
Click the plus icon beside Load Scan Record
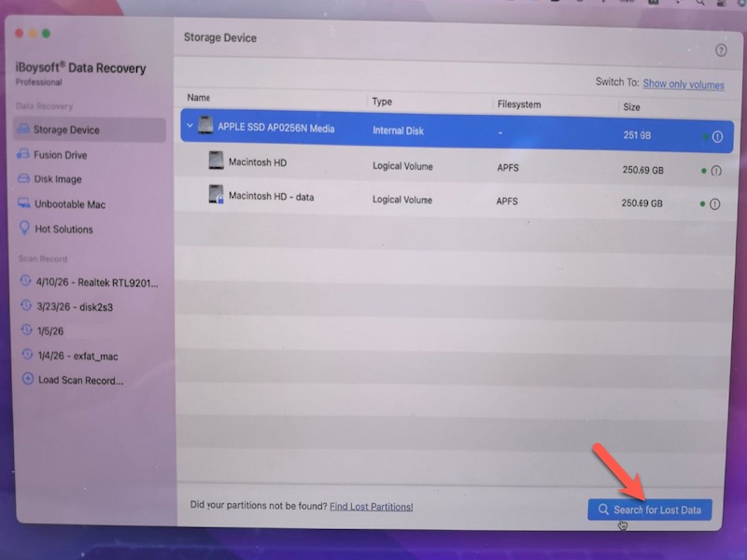[28, 379]
